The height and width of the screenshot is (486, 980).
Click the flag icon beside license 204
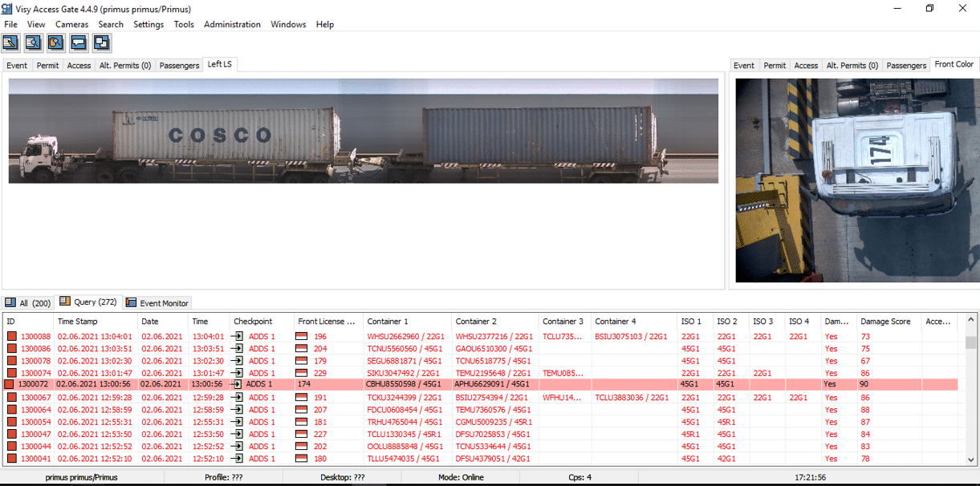click(x=302, y=349)
